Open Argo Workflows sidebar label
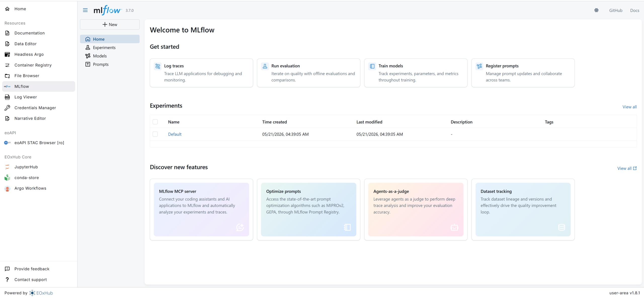Image resolution: width=644 pixels, height=298 pixels. (30, 188)
